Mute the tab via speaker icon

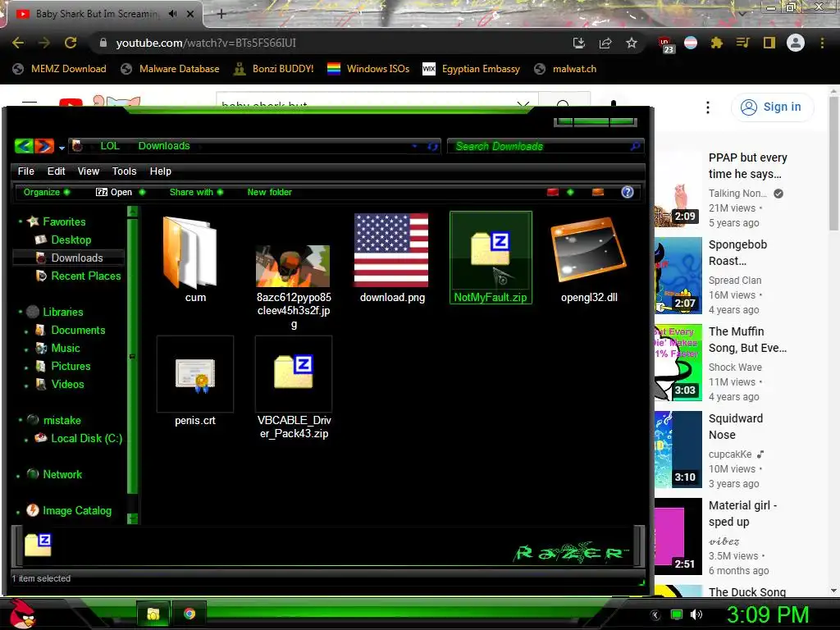pos(172,14)
